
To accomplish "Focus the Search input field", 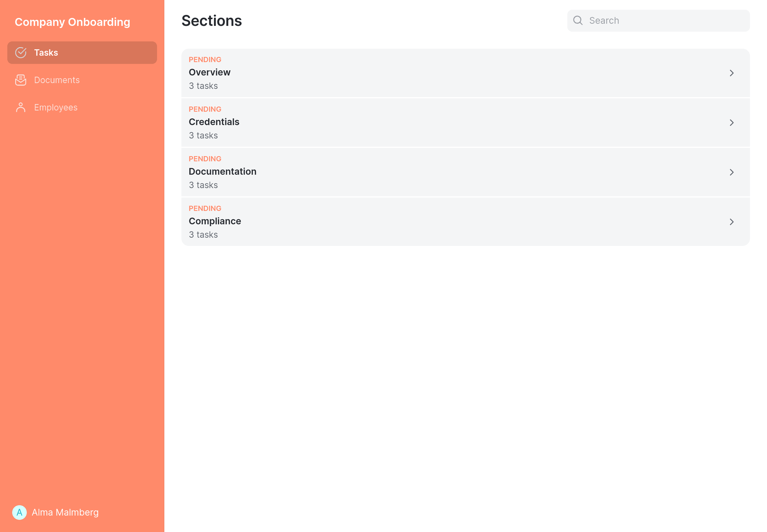I will click(658, 21).
